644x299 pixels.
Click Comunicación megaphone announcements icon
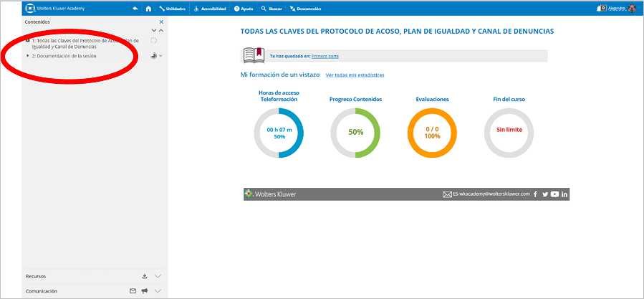(145, 291)
